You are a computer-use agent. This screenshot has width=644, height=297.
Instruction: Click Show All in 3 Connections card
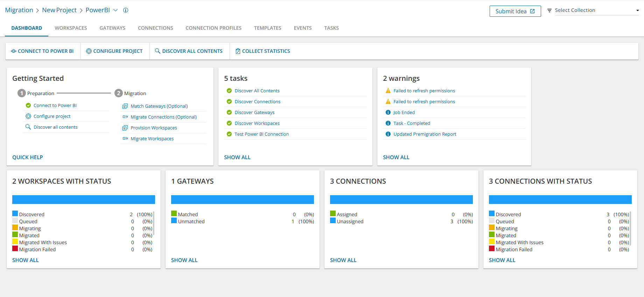pyautogui.click(x=343, y=260)
